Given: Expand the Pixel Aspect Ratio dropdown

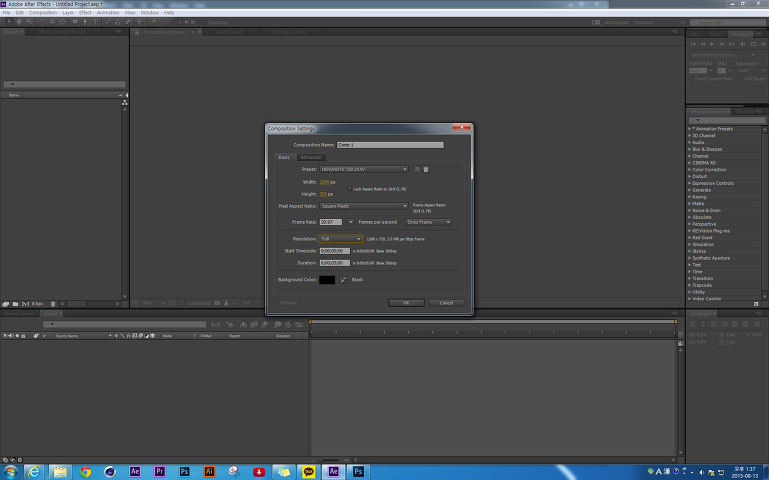Looking at the screenshot, I should pyautogui.click(x=364, y=205).
